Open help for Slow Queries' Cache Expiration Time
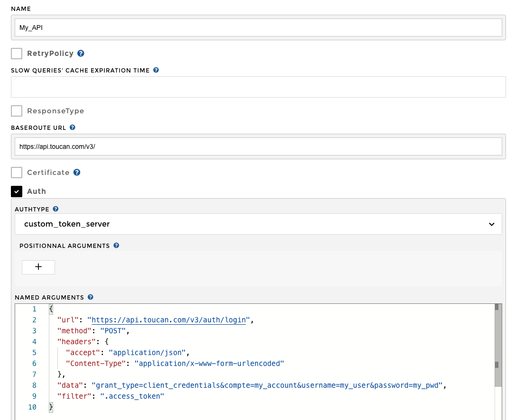 tap(156, 70)
